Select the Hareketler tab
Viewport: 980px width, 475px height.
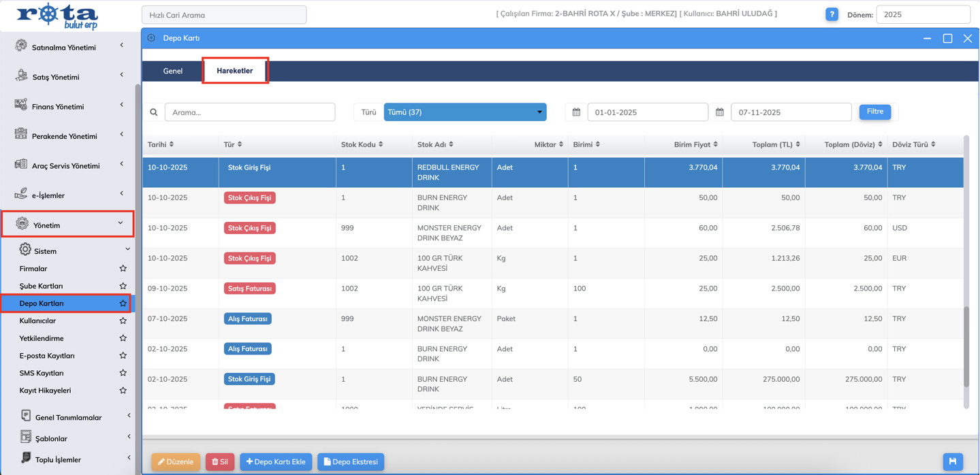click(235, 71)
